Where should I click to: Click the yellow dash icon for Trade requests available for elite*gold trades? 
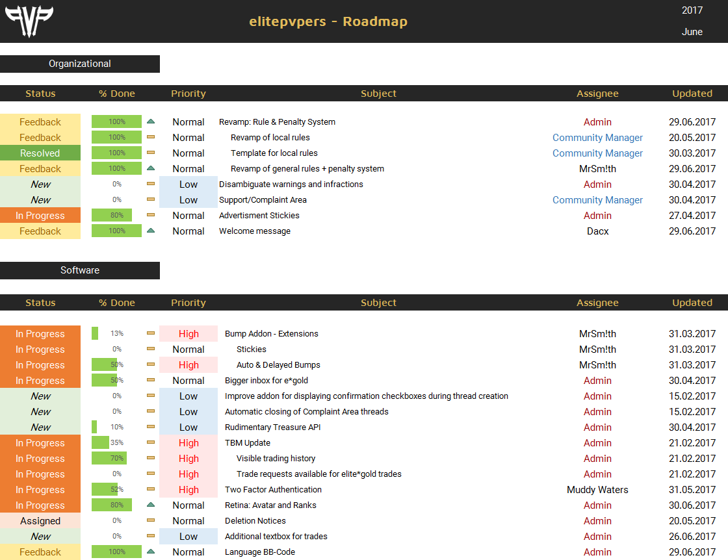click(150, 474)
